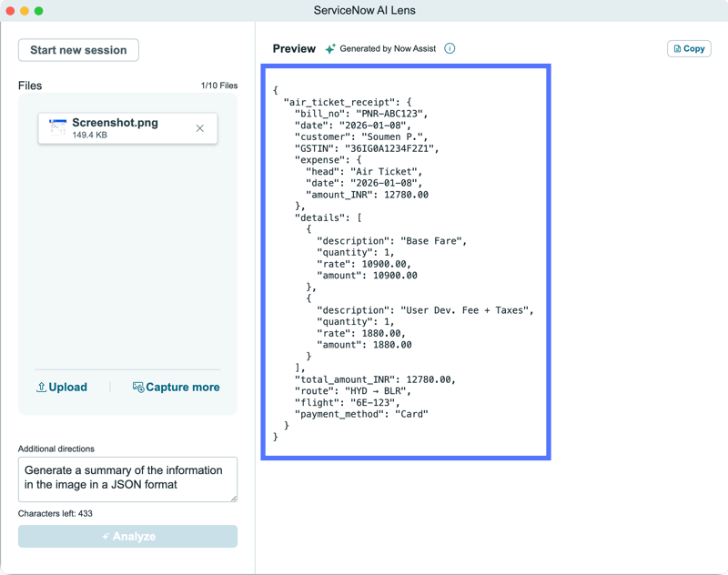This screenshot has width=728, height=575.
Task: Click the "total_amount_INR" line
Action: pos(375,379)
